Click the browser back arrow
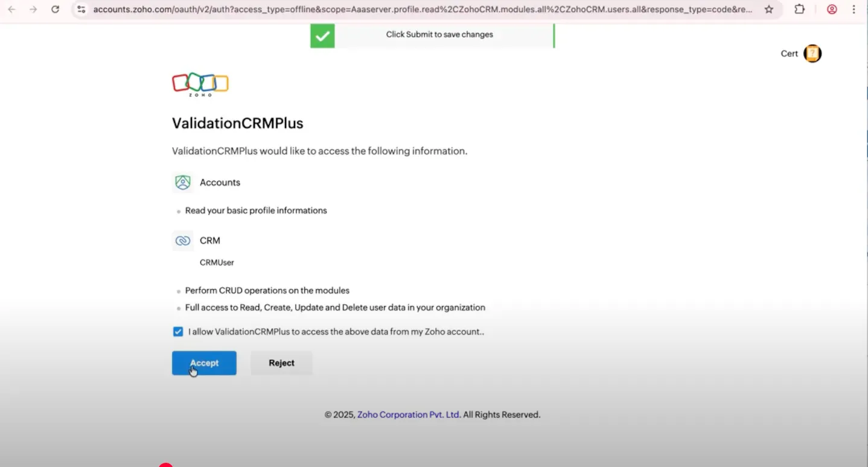Screen dimensions: 868x467 tap(11, 10)
